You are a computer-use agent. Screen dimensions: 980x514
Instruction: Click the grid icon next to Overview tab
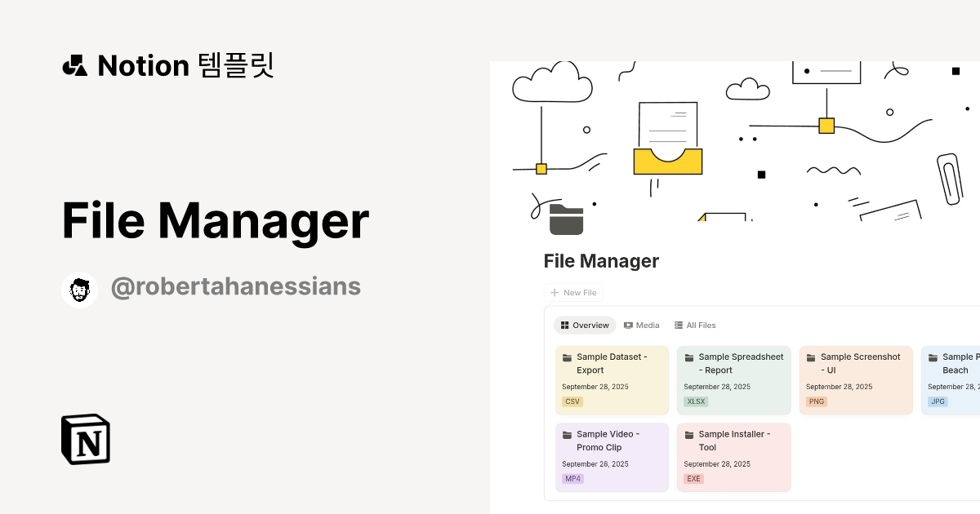[x=565, y=325]
